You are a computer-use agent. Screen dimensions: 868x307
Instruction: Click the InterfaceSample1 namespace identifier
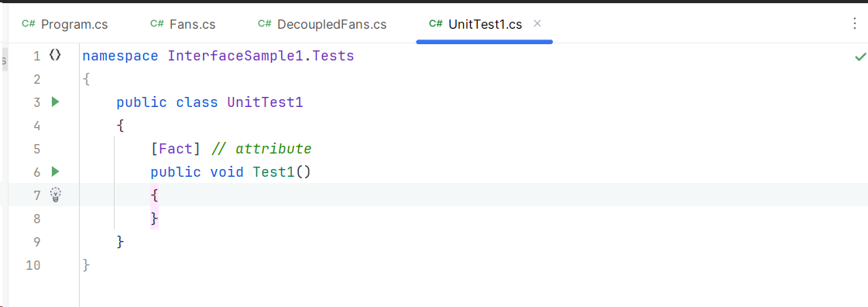click(x=237, y=56)
